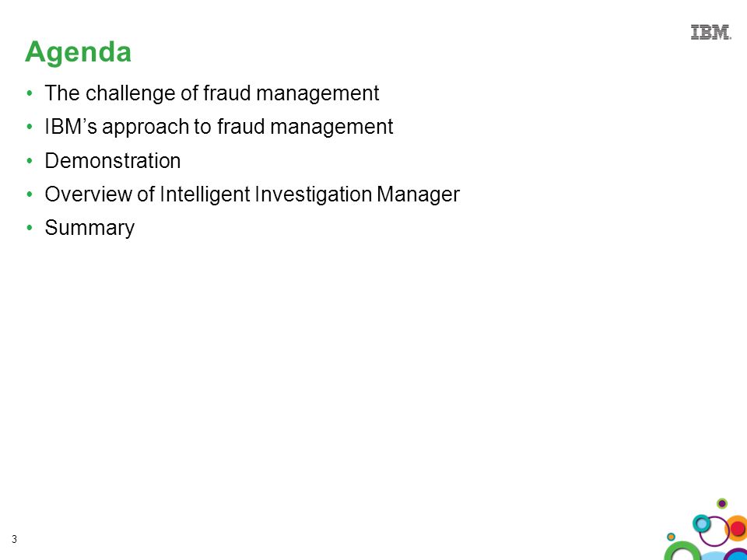Click the slide number 3

pos(14,540)
